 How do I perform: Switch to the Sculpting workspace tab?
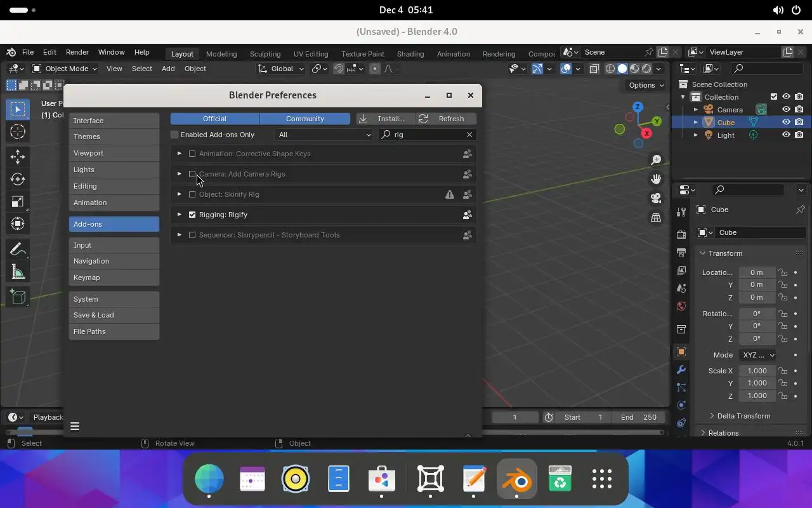tap(265, 54)
